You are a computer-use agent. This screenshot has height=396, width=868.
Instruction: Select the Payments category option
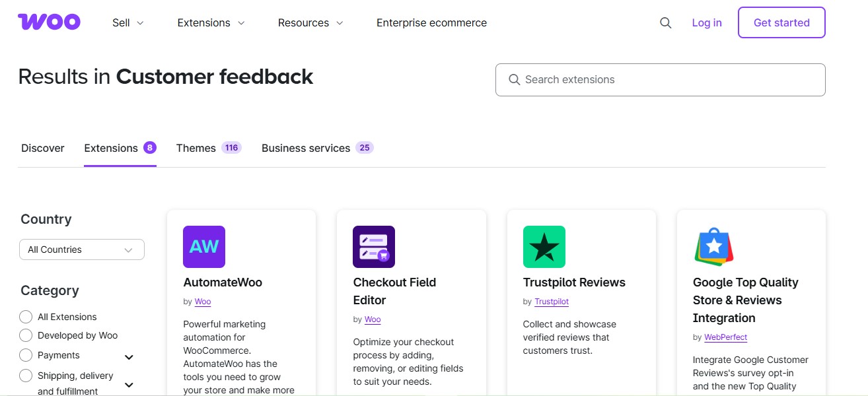point(26,355)
